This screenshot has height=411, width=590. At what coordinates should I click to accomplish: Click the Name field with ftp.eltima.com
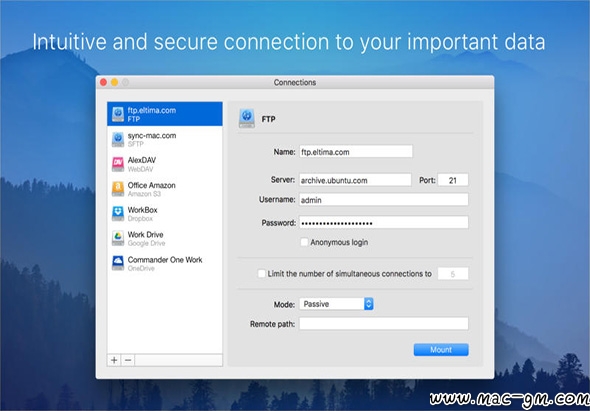(x=356, y=152)
